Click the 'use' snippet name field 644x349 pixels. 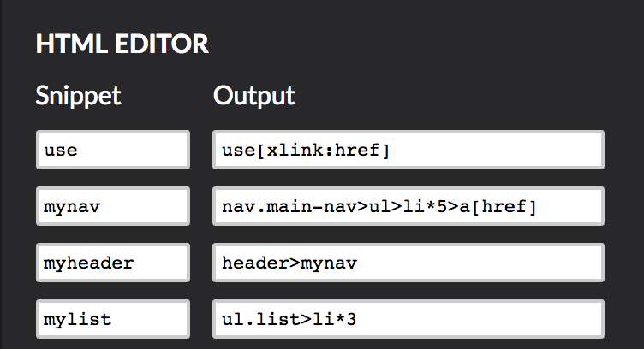click(x=113, y=150)
